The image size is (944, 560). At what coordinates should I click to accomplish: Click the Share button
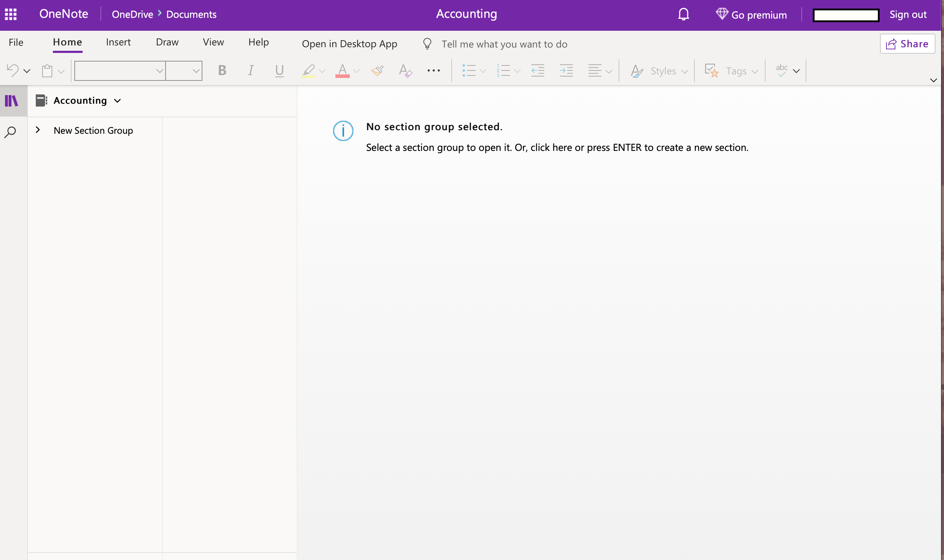coord(907,43)
